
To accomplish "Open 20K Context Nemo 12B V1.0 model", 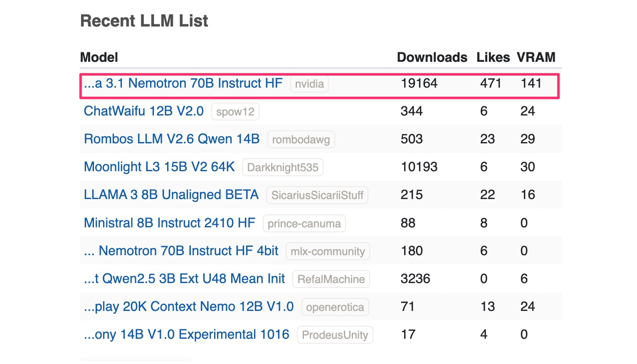I will click(x=189, y=306).
